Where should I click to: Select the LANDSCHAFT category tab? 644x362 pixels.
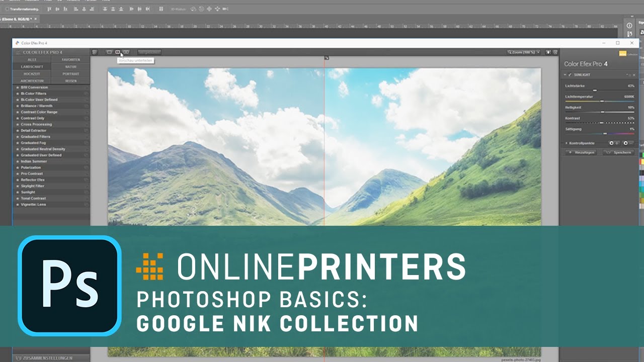[32, 66]
